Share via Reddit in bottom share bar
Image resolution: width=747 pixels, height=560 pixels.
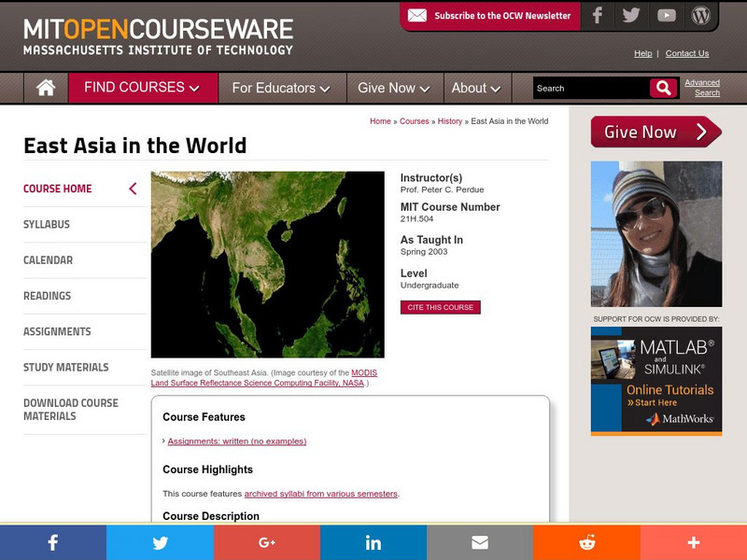[x=586, y=542]
